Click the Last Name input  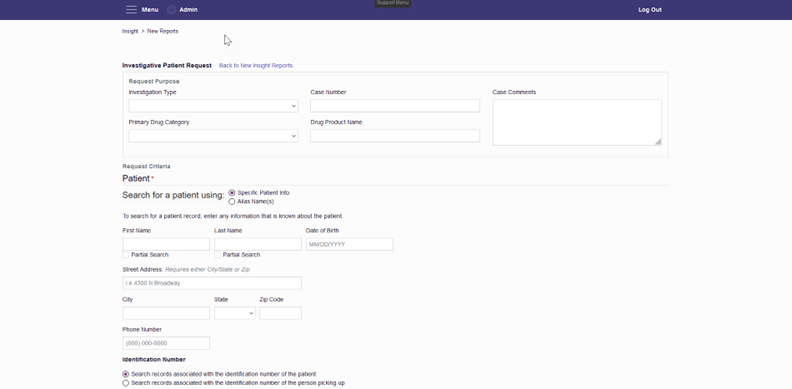tap(258, 245)
